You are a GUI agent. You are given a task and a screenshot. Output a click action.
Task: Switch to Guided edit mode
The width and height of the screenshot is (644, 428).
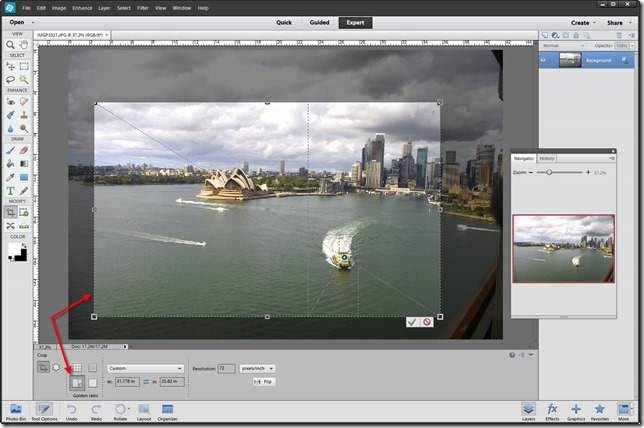point(319,23)
